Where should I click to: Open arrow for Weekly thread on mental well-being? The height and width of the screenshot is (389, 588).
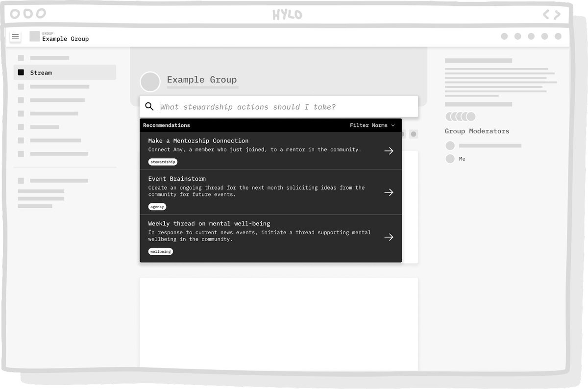coord(389,237)
